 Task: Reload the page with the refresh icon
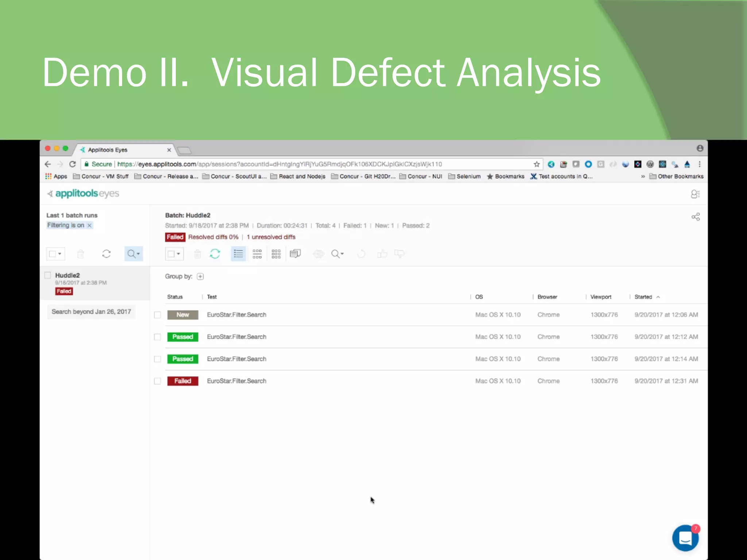(73, 164)
